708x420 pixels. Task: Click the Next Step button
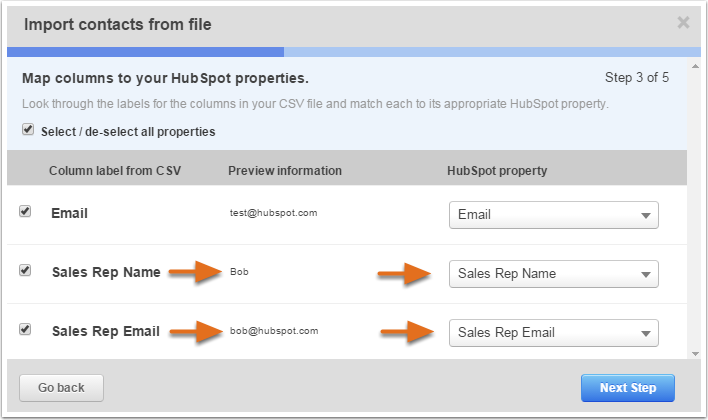tap(628, 388)
